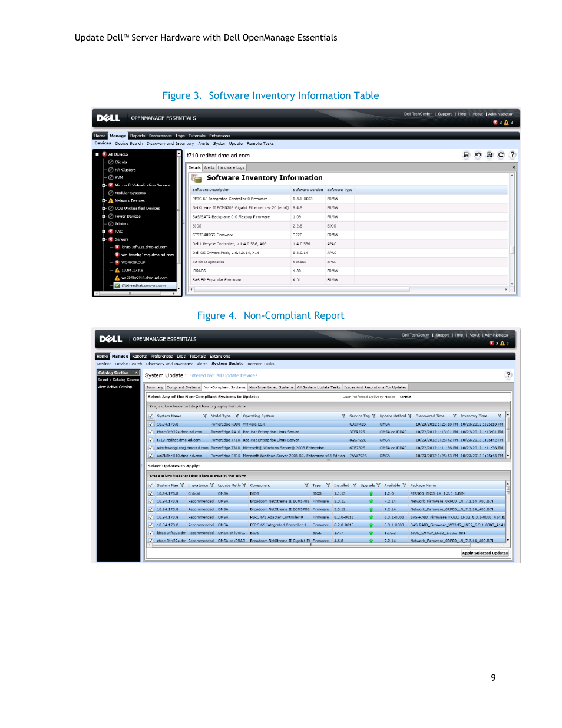The height and width of the screenshot is (728, 562).
Task: Close the device details panel
Action: tap(513, 167)
